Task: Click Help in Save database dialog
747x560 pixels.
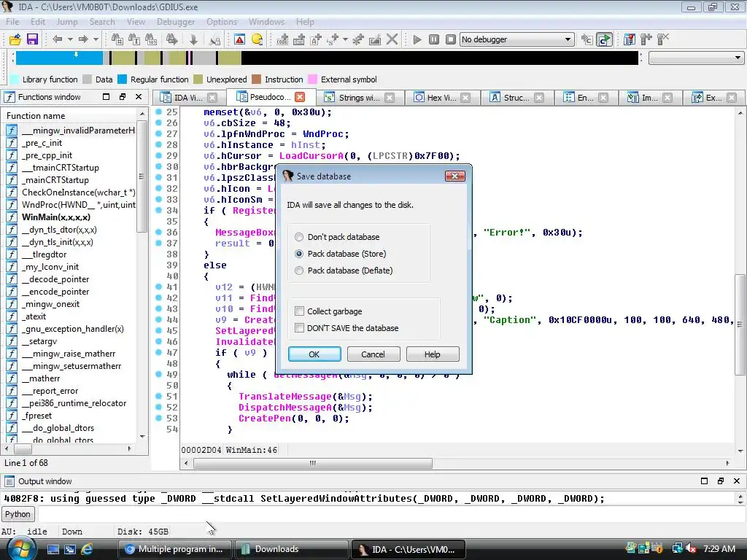Action: pyautogui.click(x=433, y=354)
